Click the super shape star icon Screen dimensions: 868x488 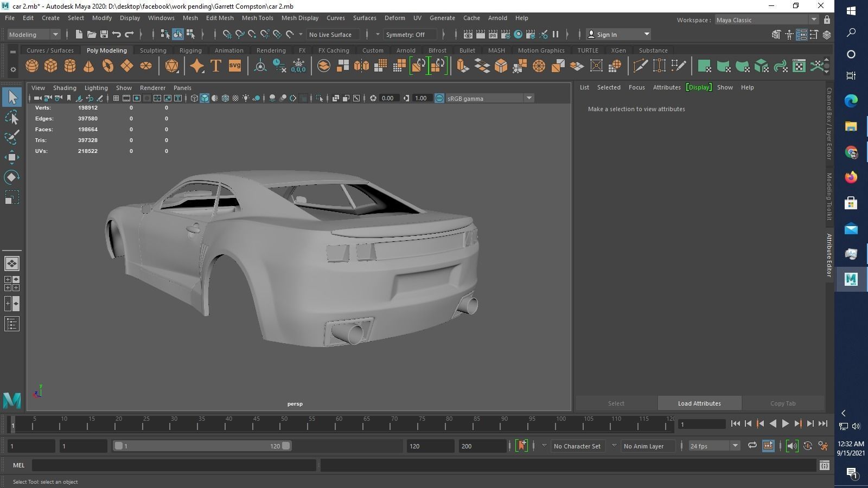[x=197, y=66]
